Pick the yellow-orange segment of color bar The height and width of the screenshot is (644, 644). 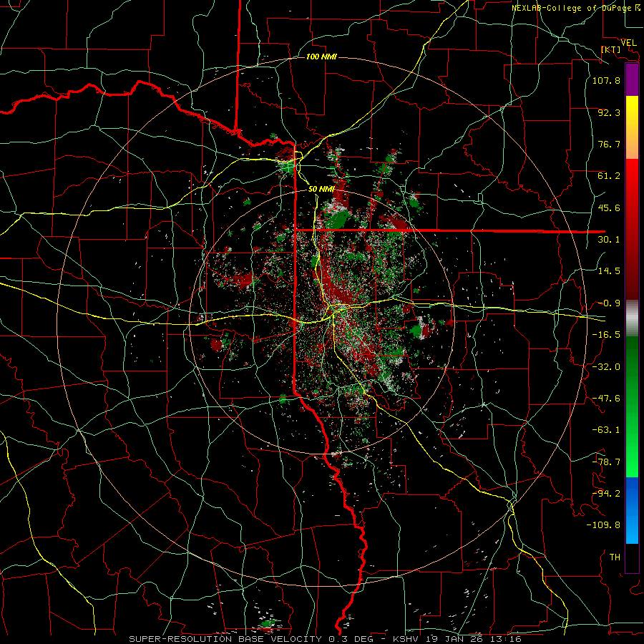632,127
